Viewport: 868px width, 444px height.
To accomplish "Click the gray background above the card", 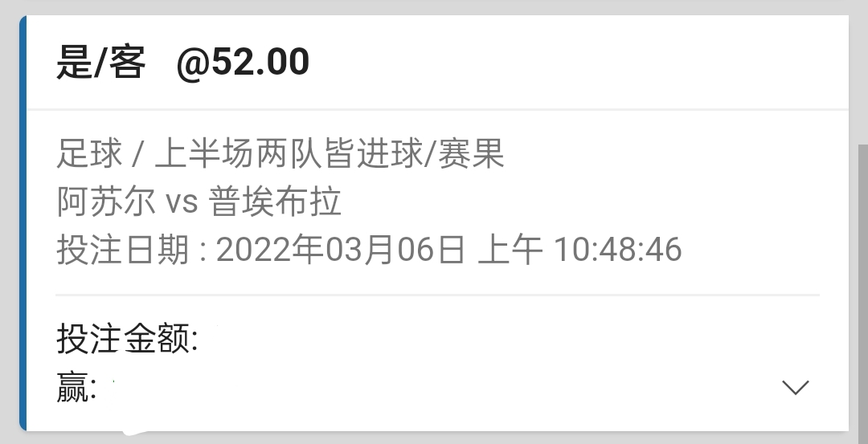I will 434,7.
